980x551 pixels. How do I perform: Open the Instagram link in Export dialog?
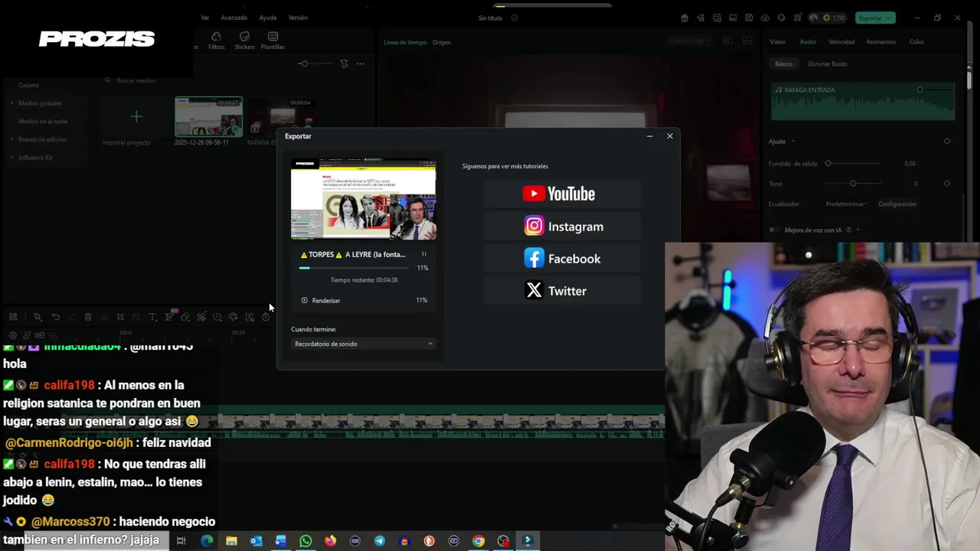563,227
